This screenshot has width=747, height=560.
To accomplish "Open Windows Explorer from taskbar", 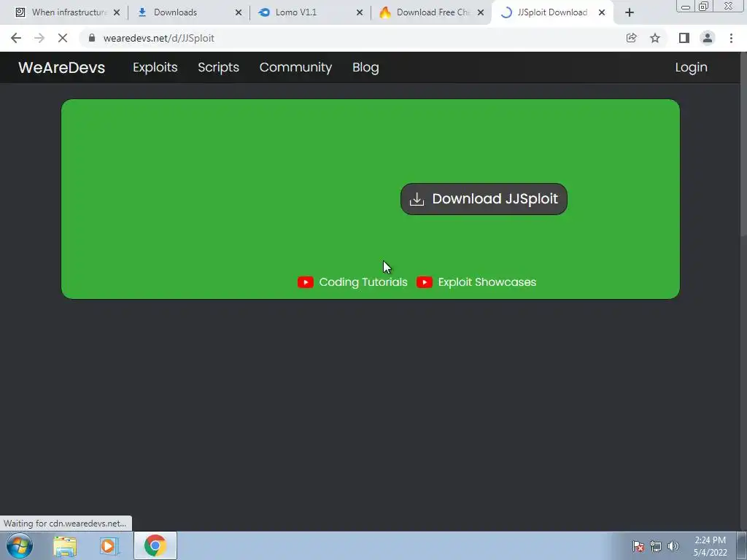I will click(x=65, y=545).
